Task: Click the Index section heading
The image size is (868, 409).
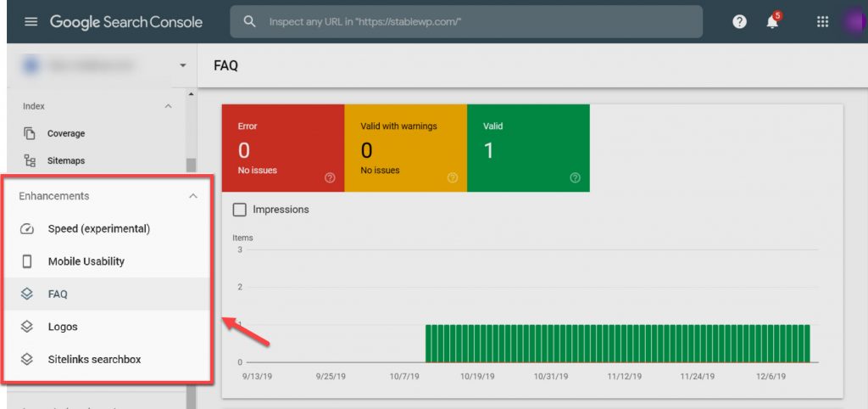Action: click(34, 106)
